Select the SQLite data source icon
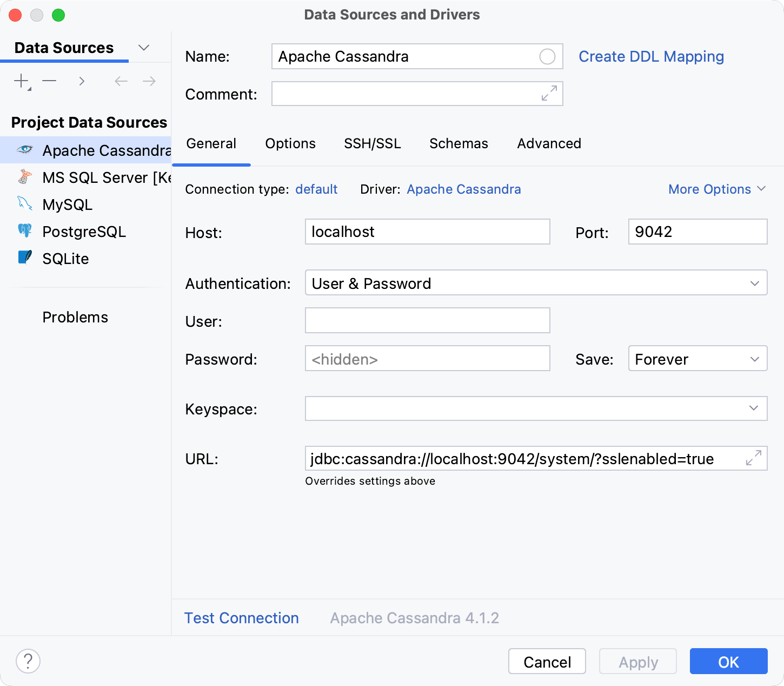Image resolution: width=784 pixels, height=686 pixels. pyautogui.click(x=24, y=258)
